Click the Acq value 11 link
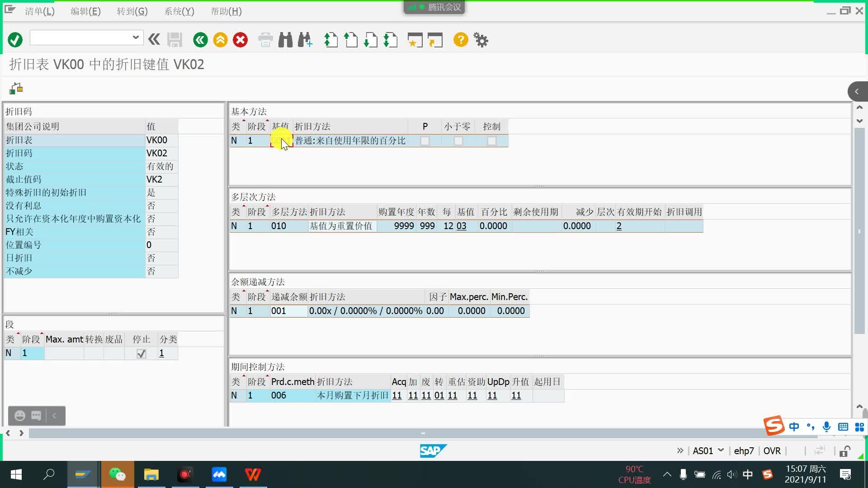Image resolution: width=868 pixels, height=488 pixels. pos(396,395)
